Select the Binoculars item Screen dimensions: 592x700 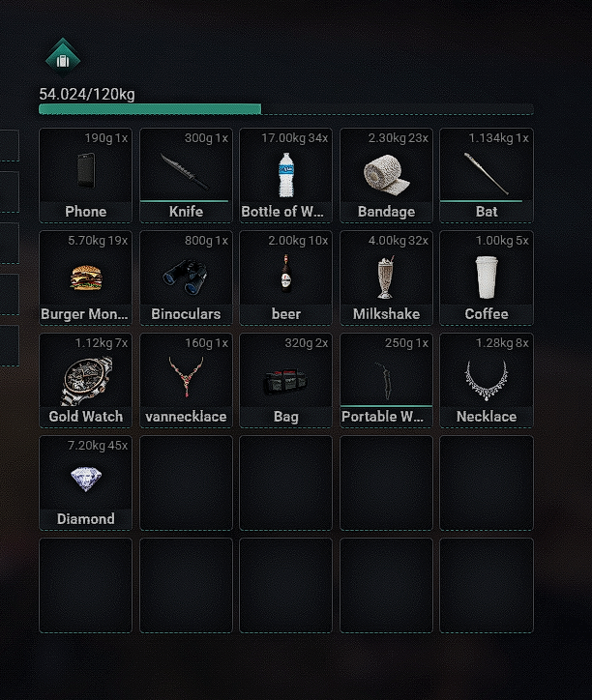coord(186,277)
